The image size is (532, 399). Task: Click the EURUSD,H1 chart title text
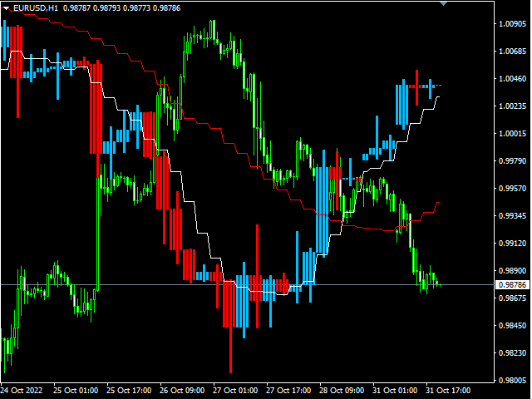(36, 7)
